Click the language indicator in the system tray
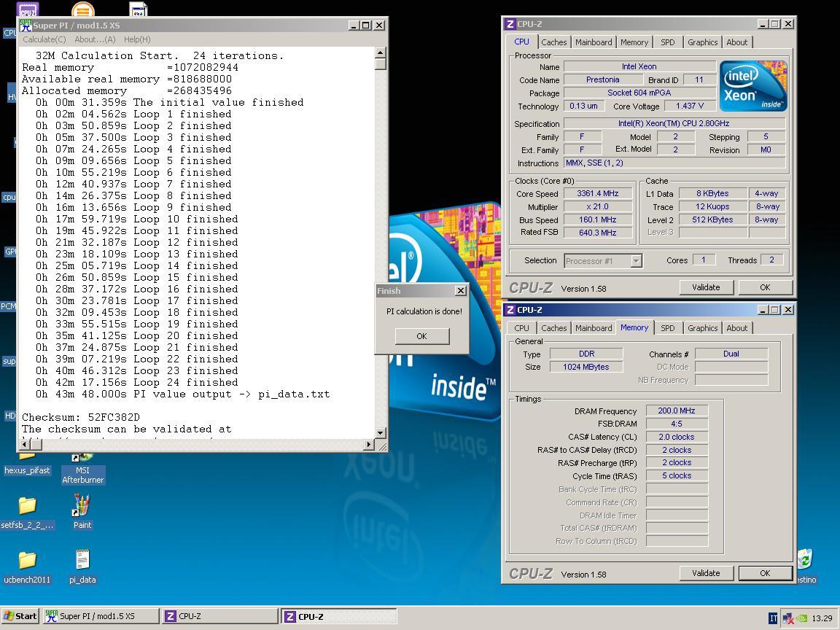Screen dimensions: 840x630 coord(773,618)
